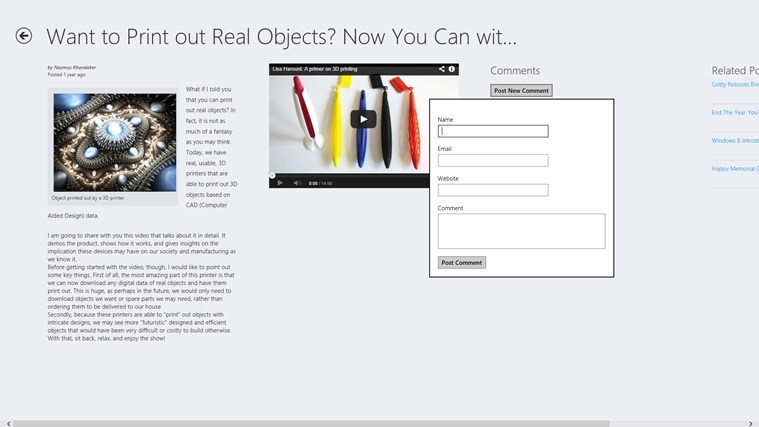Click the Email text box
Image resolution: width=759 pixels, height=427 pixels.
(x=493, y=160)
